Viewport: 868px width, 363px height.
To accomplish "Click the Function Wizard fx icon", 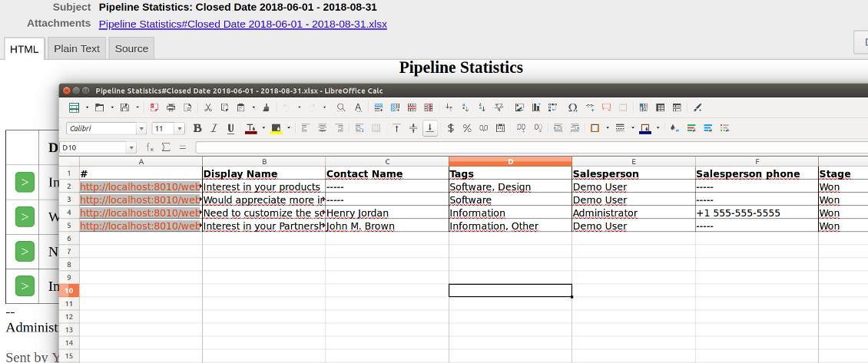I will 150,148.
